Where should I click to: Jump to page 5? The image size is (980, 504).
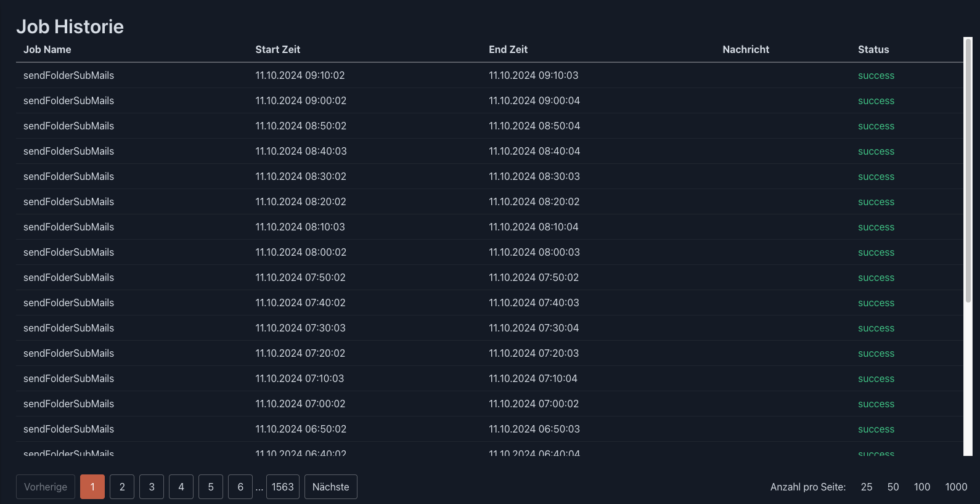click(211, 487)
